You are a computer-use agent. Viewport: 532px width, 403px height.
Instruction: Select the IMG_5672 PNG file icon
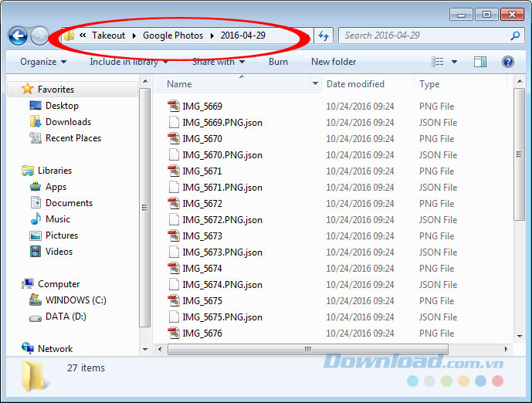click(174, 204)
